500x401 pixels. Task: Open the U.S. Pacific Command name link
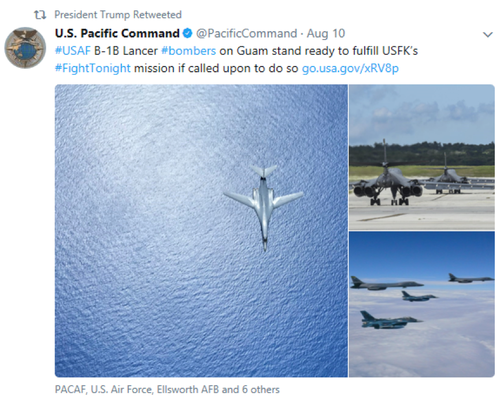tap(117, 33)
